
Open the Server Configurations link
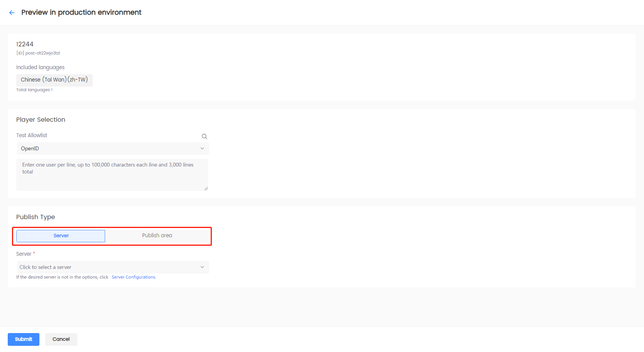point(134,277)
